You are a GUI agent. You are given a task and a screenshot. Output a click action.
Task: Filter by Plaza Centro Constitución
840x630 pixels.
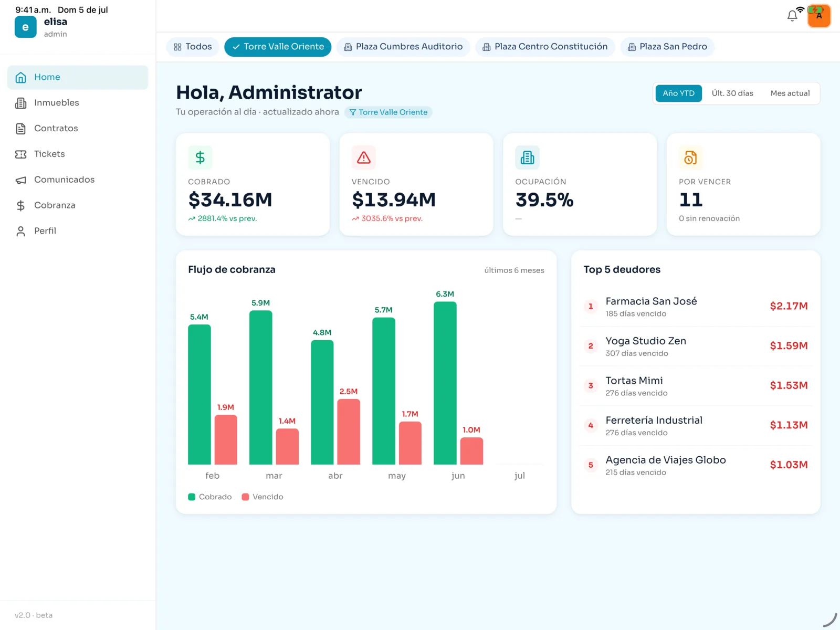(x=545, y=47)
